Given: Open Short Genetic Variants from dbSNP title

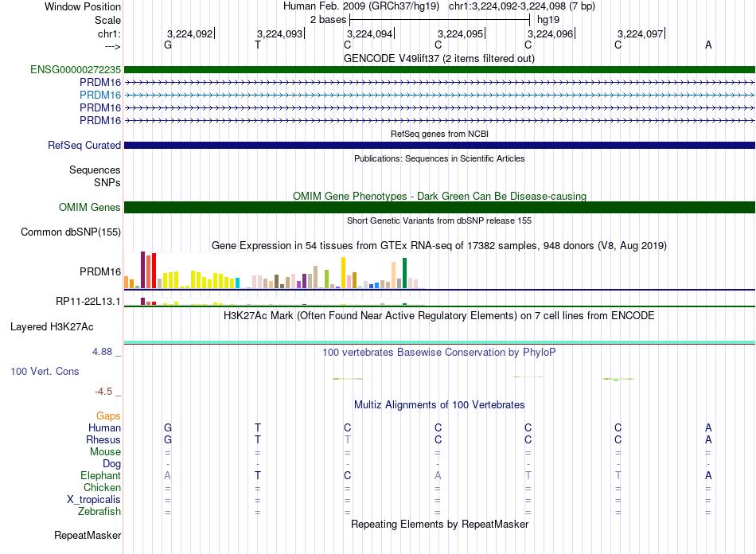Looking at the screenshot, I should coord(439,220).
